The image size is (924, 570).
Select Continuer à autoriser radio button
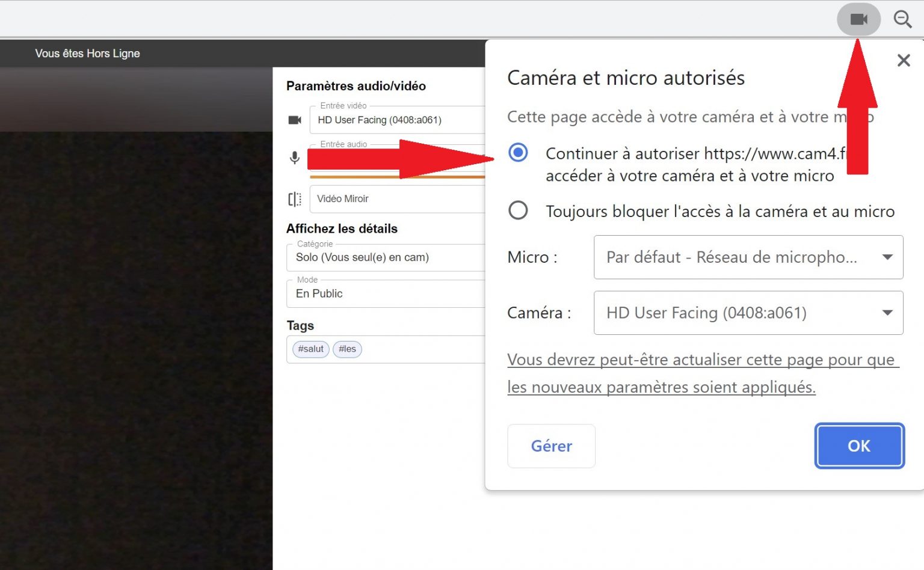(x=517, y=153)
